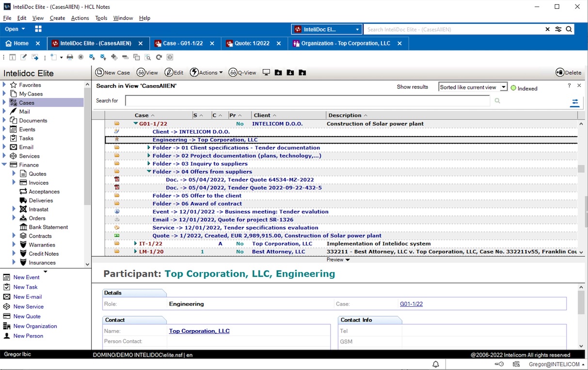Screen dimensions: 588x370
Task: Expand Folder 01 Client specifications
Action: [149, 148]
